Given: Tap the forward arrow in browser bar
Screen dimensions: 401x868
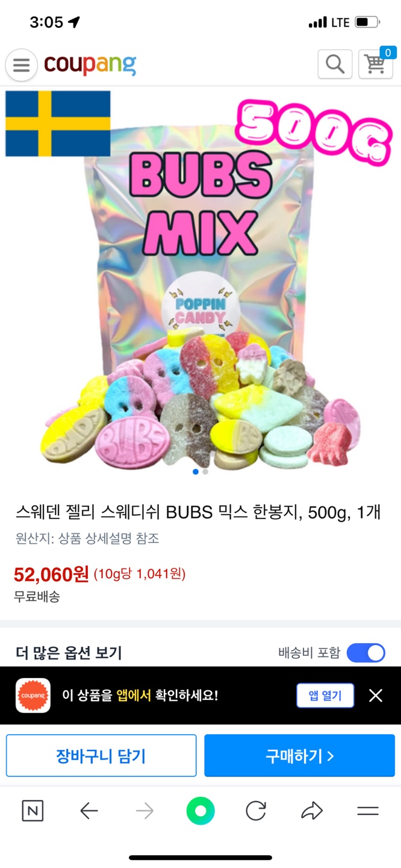Looking at the screenshot, I should coord(145,811).
